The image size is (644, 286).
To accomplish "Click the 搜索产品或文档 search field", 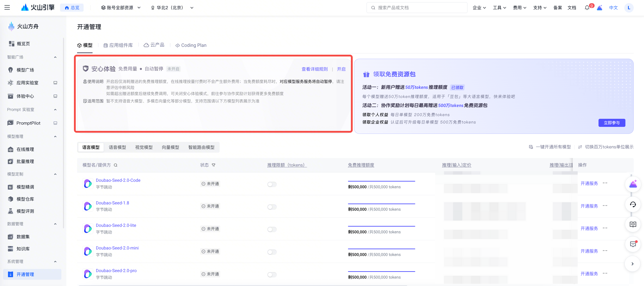I will pyautogui.click(x=417, y=8).
